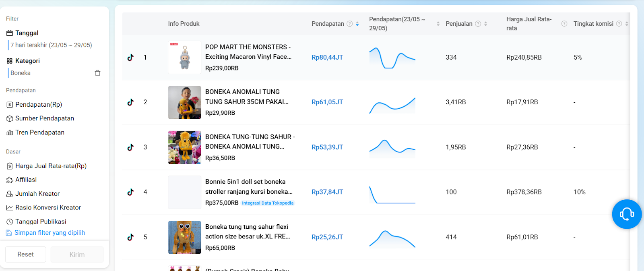Click average price Rp378,36RB
This screenshot has width=644, height=271.
tap(524, 192)
